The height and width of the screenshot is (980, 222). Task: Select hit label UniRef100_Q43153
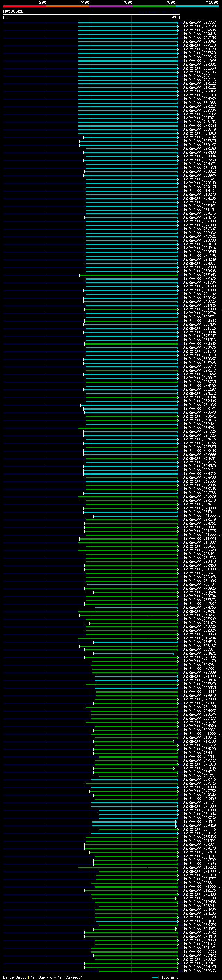click(199, 122)
